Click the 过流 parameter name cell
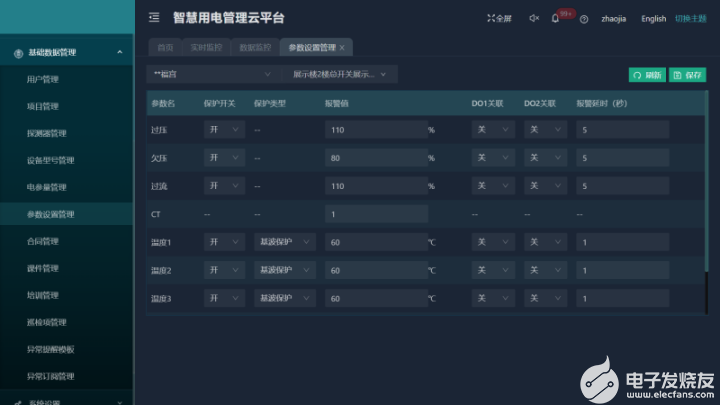 point(159,186)
